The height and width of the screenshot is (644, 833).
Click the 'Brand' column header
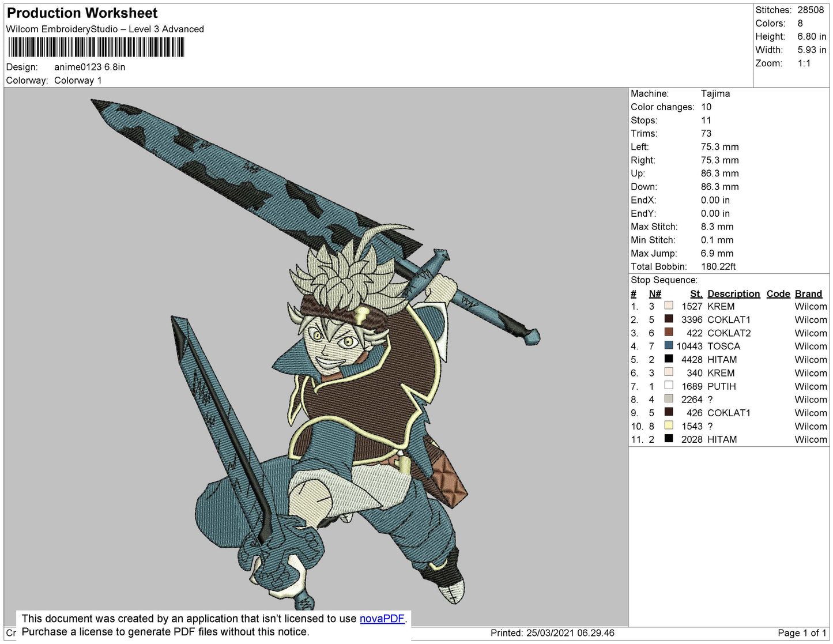[x=808, y=294]
